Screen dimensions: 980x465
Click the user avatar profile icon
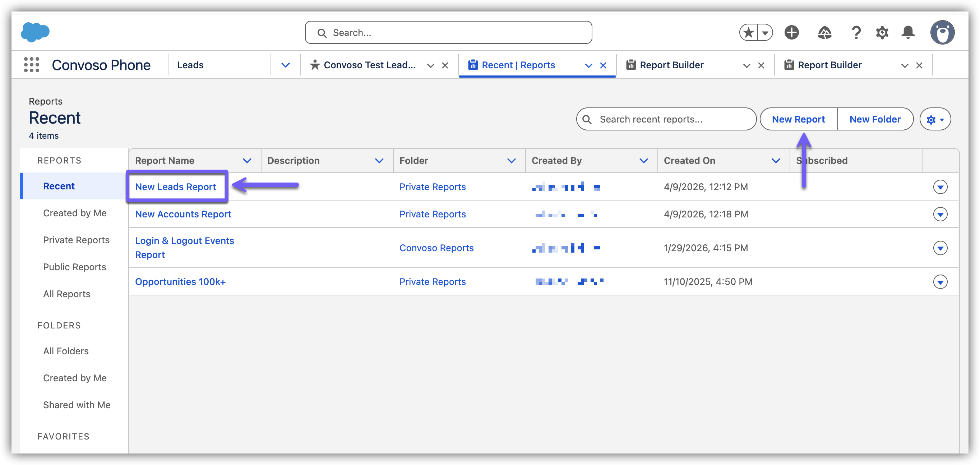(942, 32)
